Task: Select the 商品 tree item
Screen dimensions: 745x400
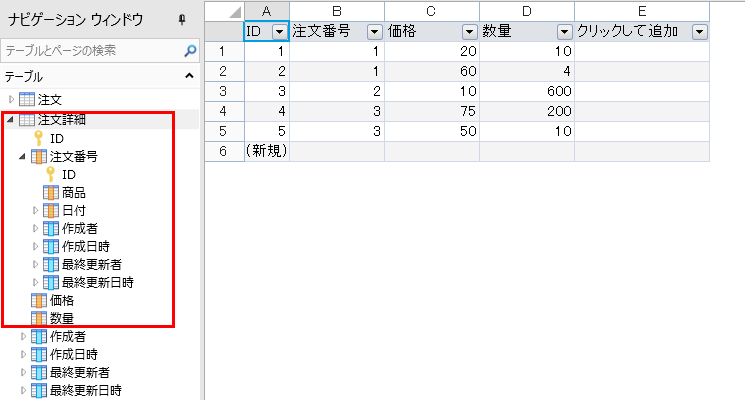Action: (74, 192)
